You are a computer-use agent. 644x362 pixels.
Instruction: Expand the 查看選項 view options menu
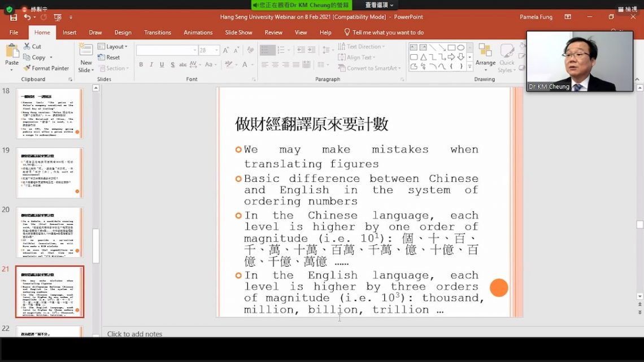pos(379,5)
